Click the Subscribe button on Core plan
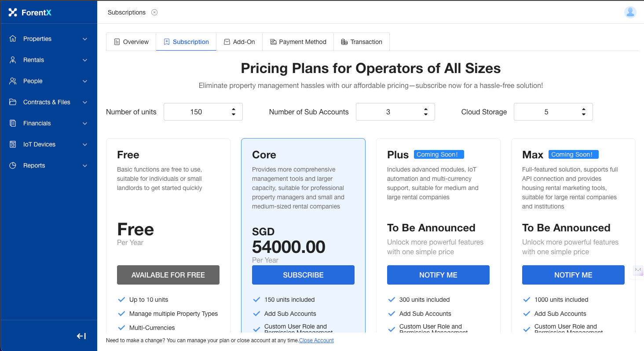The width and height of the screenshot is (644, 351). point(303,275)
